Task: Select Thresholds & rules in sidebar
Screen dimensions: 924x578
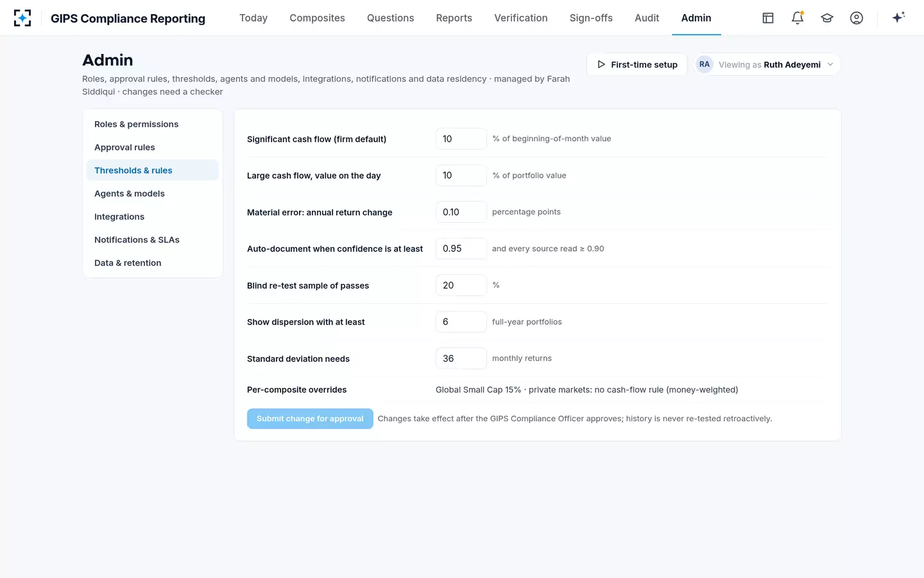Action: (x=153, y=170)
